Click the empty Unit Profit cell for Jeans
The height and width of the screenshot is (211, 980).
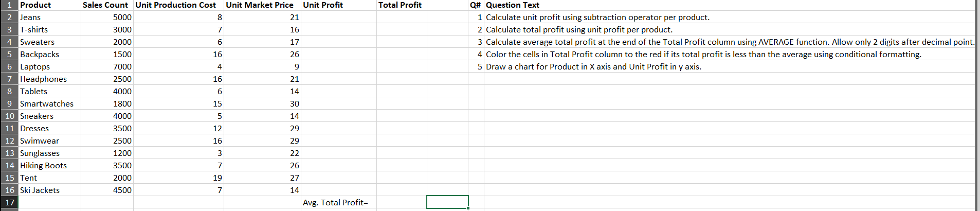(x=339, y=17)
